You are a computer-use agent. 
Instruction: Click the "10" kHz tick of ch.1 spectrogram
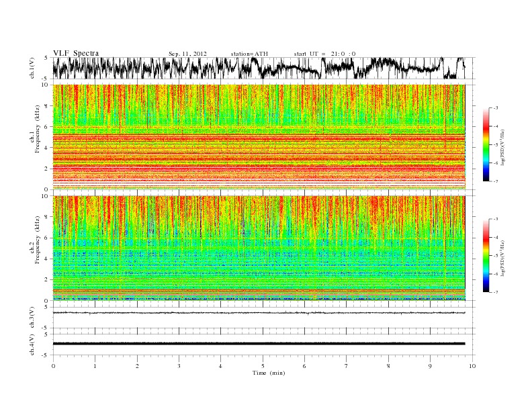click(45, 85)
